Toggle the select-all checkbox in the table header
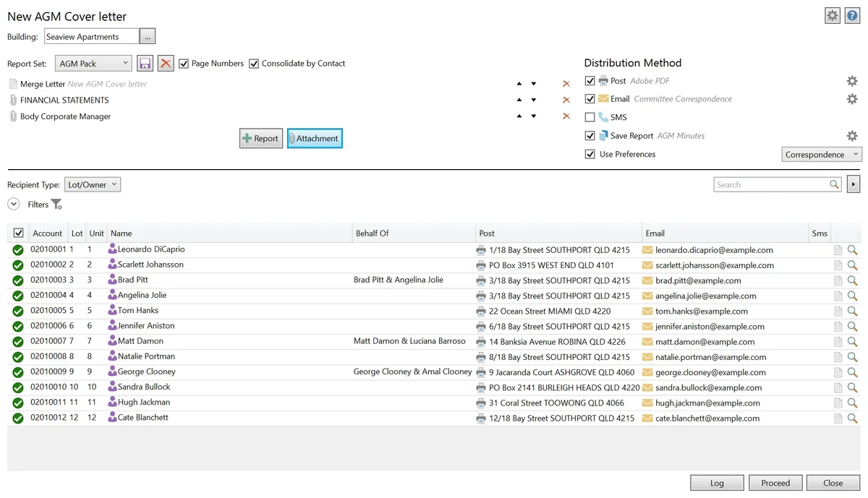The width and height of the screenshot is (868, 498). click(18, 233)
